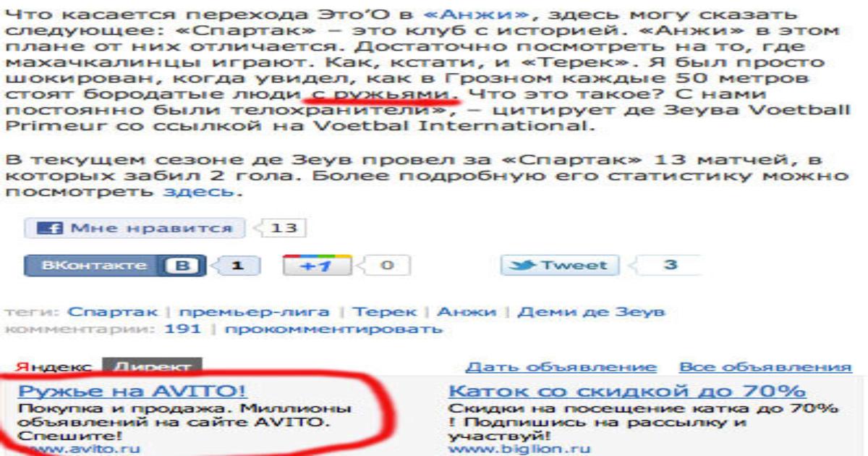Image resolution: width=868 pixels, height=456 pixels.
Task: Click 'прокомментировать' to add a comment
Action: pyautogui.click(x=333, y=329)
